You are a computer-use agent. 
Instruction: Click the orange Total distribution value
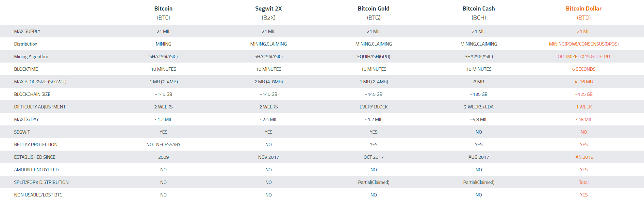pos(584,182)
